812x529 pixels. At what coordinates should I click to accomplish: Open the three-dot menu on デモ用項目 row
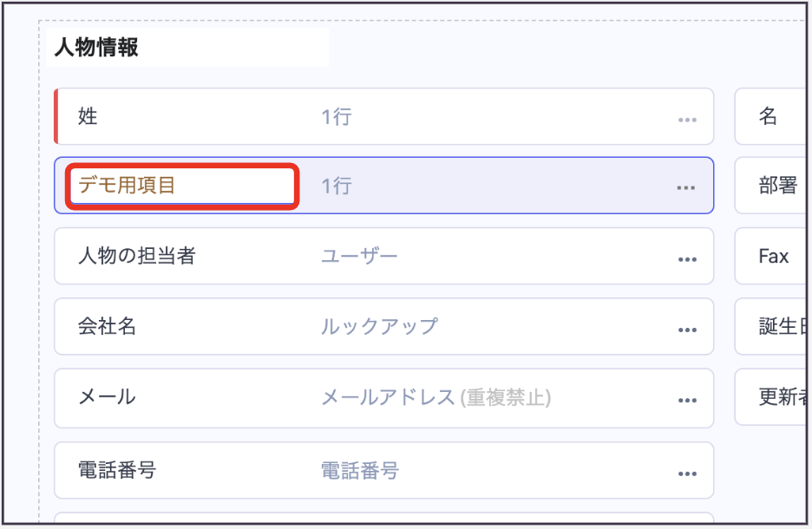click(x=686, y=187)
